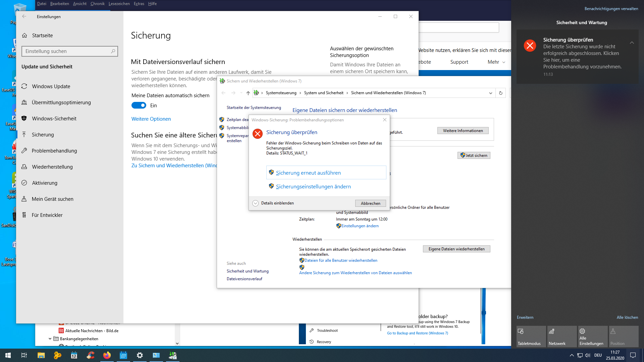Click Alle löschen in action center
Screen dimensions: 644x362
[627, 317]
